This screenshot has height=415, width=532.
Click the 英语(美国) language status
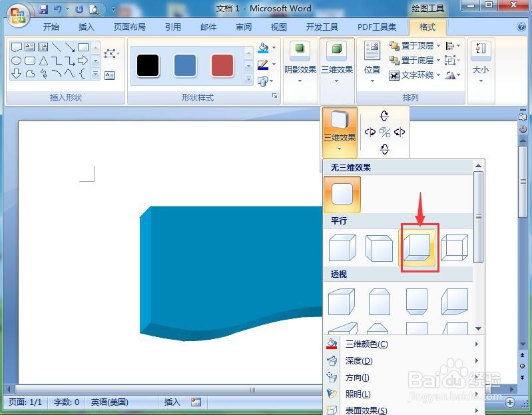pos(109,402)
